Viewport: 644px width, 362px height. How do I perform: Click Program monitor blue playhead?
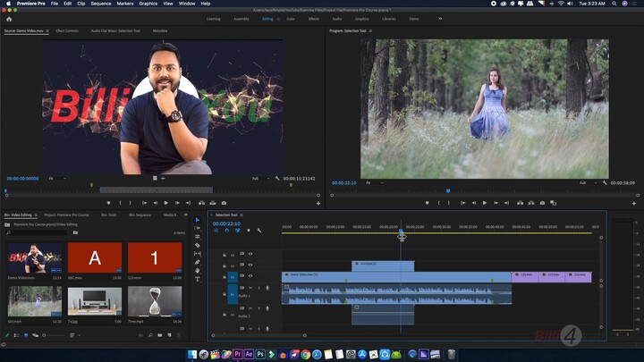click(x=448, y=191)
